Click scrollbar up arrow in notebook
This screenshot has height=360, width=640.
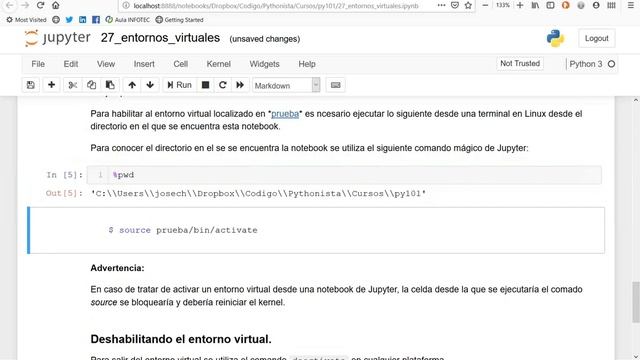coord(636,100)
